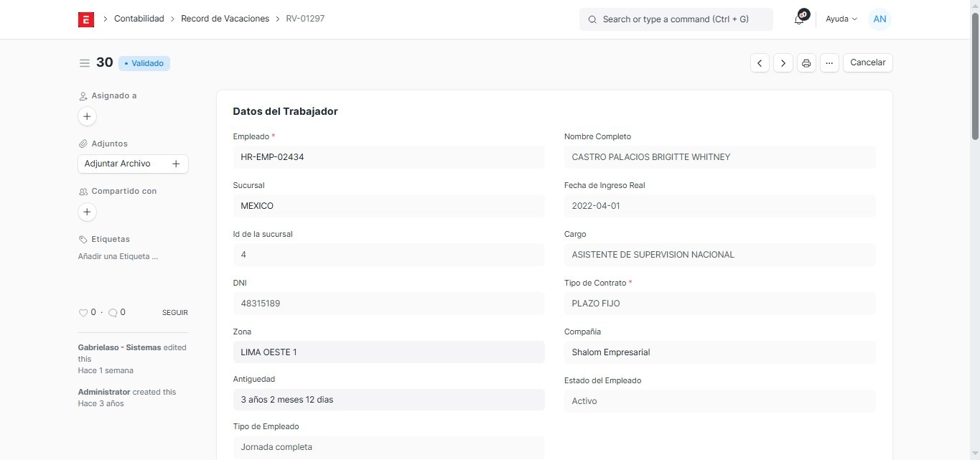This screenshot has height=460, width=980.
Task: Expand the Ayuda help dropdown
Action: 841,19
